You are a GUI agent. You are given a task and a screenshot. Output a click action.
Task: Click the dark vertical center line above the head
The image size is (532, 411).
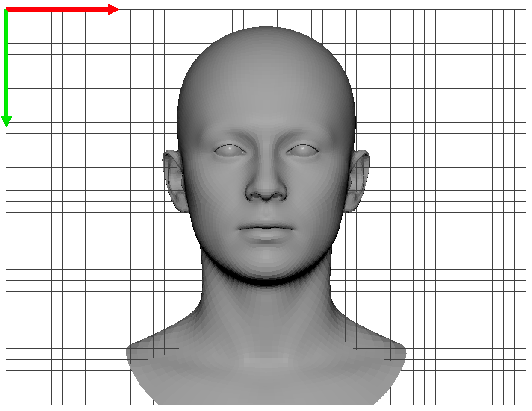click(x=266, y=17)
